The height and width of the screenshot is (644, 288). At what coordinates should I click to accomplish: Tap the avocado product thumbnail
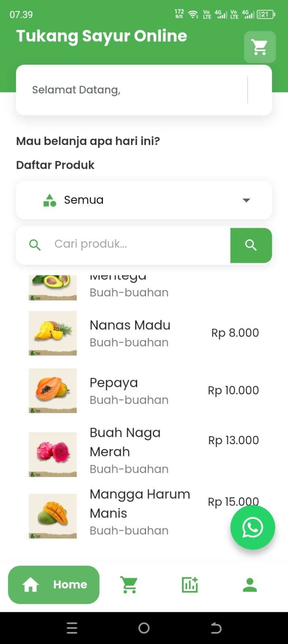[x=53, y=287]
